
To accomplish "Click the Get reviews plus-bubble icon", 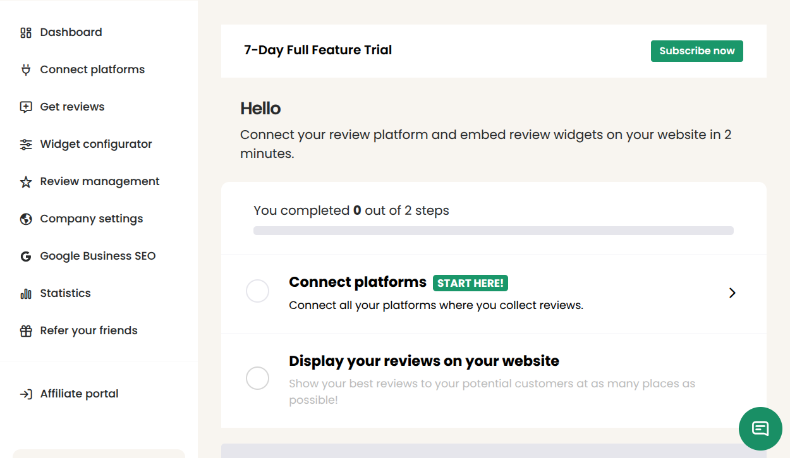I will tap(26, 107).
